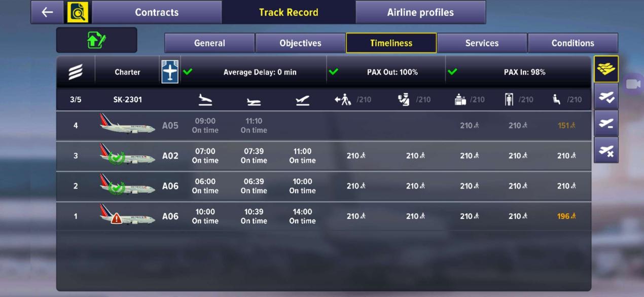Viewport: 644px width, 297px height.
Task: Go back with the arrow button
Action: click(47, 12)
